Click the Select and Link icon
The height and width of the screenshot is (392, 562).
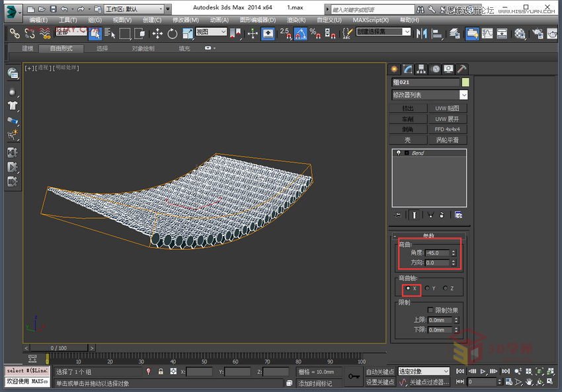(x=15, y=33)
